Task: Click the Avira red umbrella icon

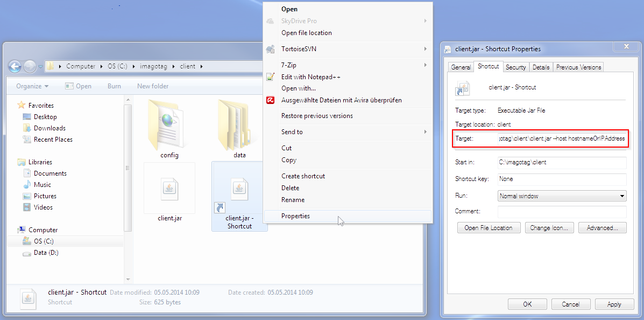Action: 270,100
